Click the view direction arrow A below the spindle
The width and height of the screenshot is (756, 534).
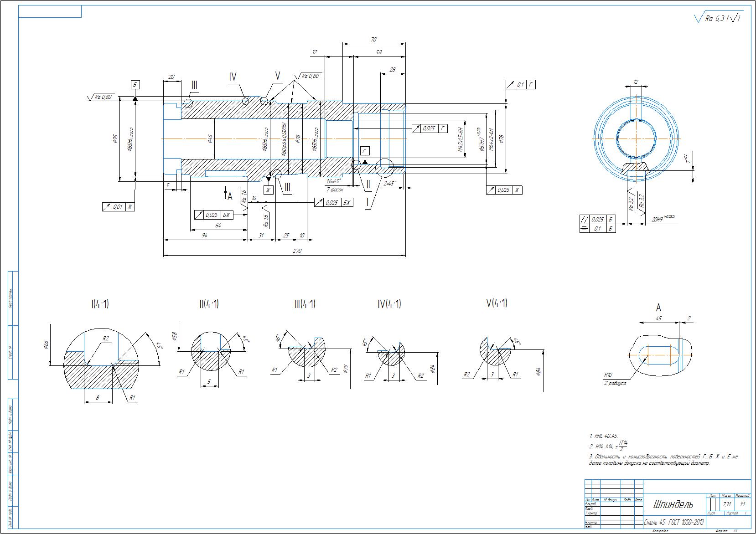click(228, 195)
